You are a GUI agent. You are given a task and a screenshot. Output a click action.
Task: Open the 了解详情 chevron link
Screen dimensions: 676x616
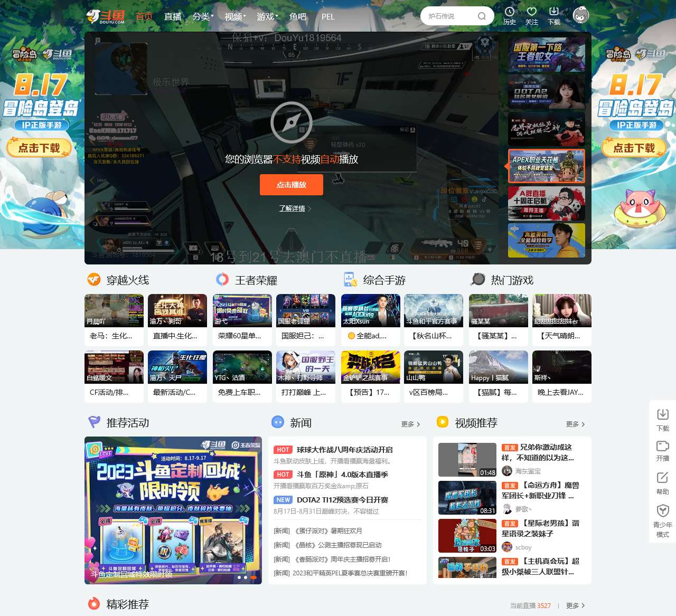(295, 209)
